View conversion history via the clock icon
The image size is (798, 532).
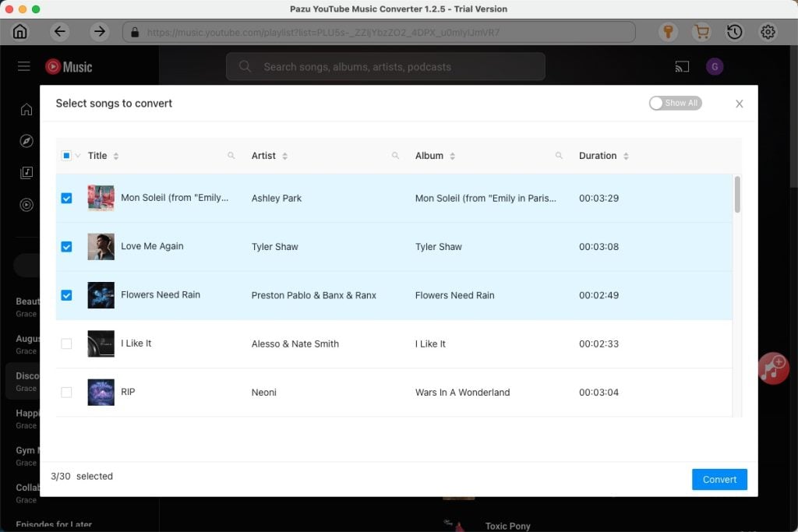click(x=733, y=31)
